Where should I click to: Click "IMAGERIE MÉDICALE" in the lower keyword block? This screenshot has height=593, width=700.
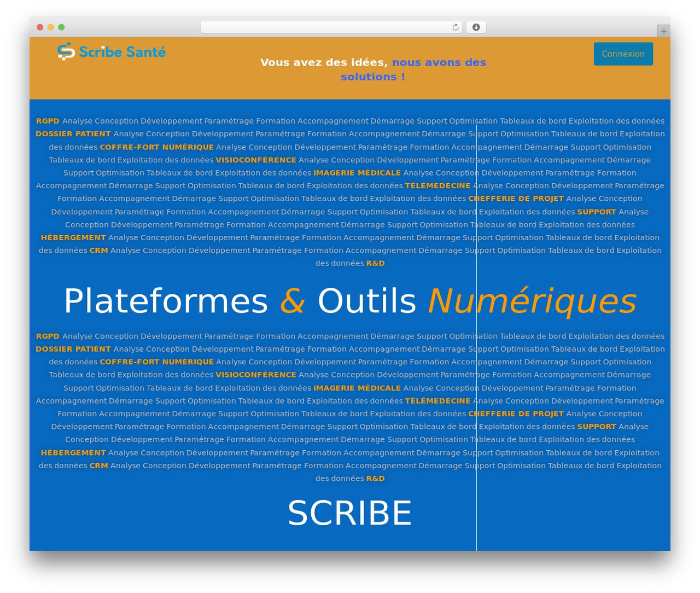click(x=357, y=388)
